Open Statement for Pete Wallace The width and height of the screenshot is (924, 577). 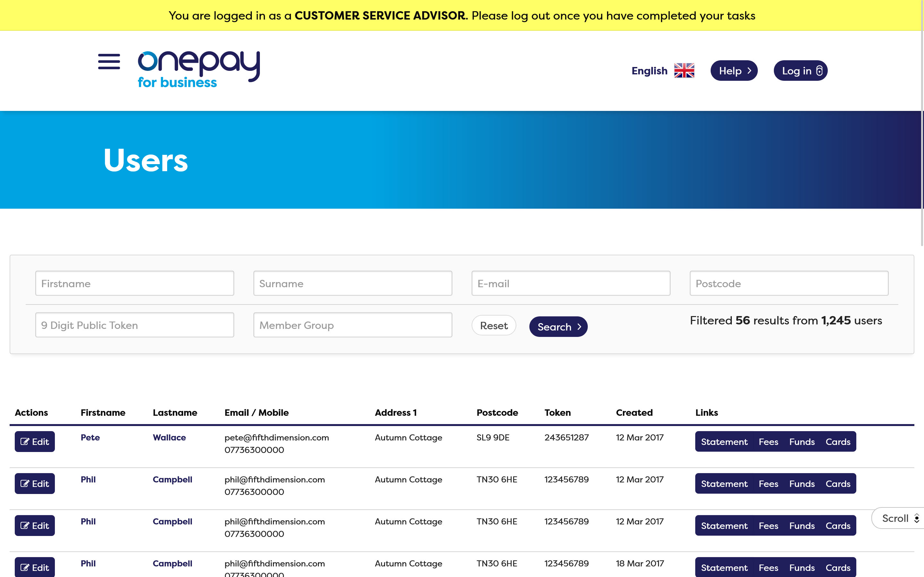(724, 441)
